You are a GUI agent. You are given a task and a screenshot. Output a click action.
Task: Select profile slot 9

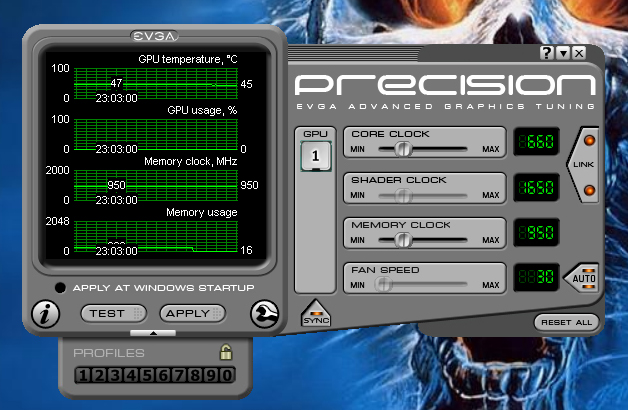pyautogui.click(x=211, y=375)
